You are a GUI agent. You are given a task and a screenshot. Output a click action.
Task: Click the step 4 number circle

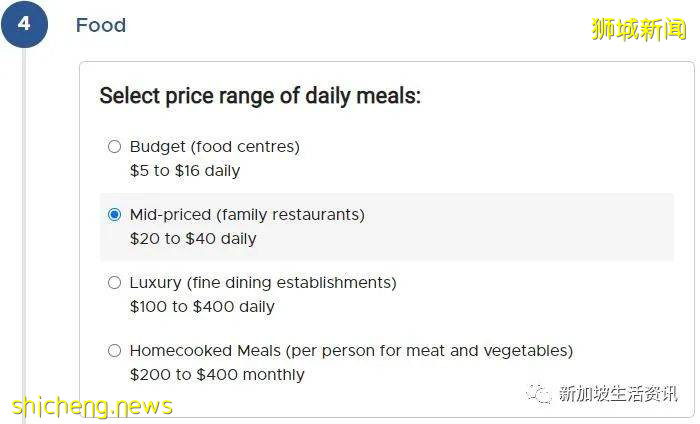[24, 24]
